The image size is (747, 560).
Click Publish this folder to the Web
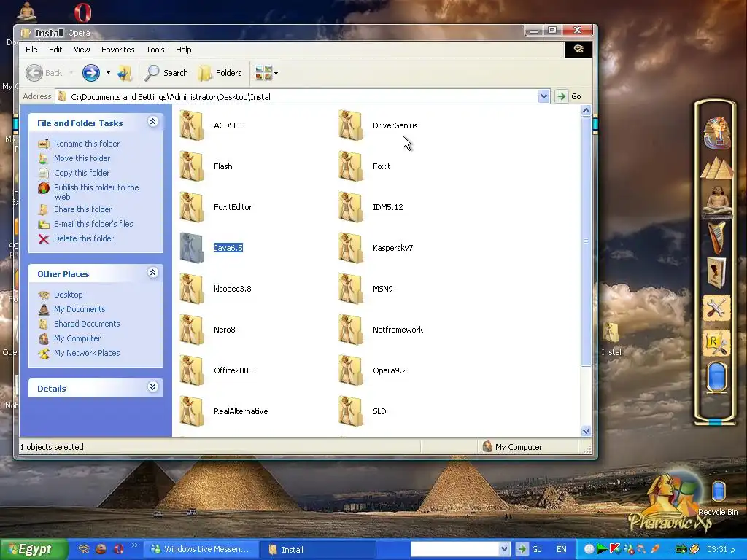96,192
